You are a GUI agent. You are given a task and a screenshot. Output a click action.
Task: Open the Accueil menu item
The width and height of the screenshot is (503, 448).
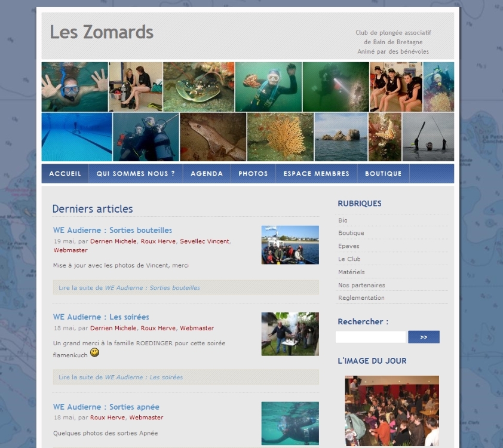pyautogui.click(x=65, y=173)
